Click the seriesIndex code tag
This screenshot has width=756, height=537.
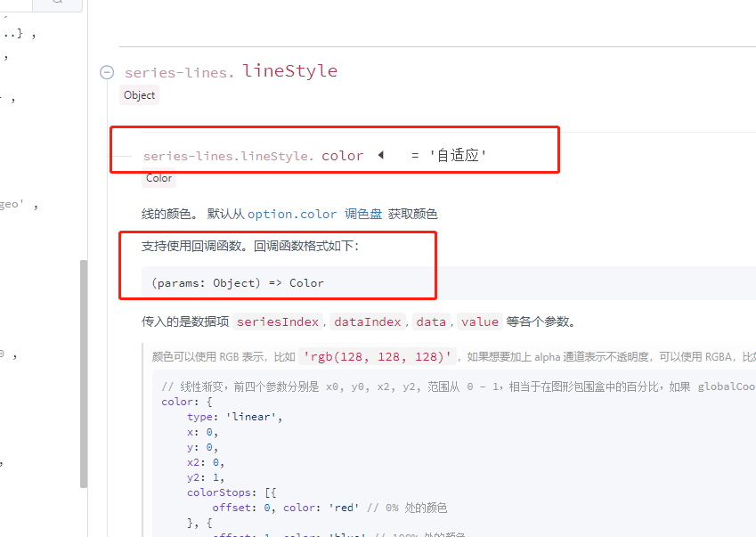click(278, 321)
